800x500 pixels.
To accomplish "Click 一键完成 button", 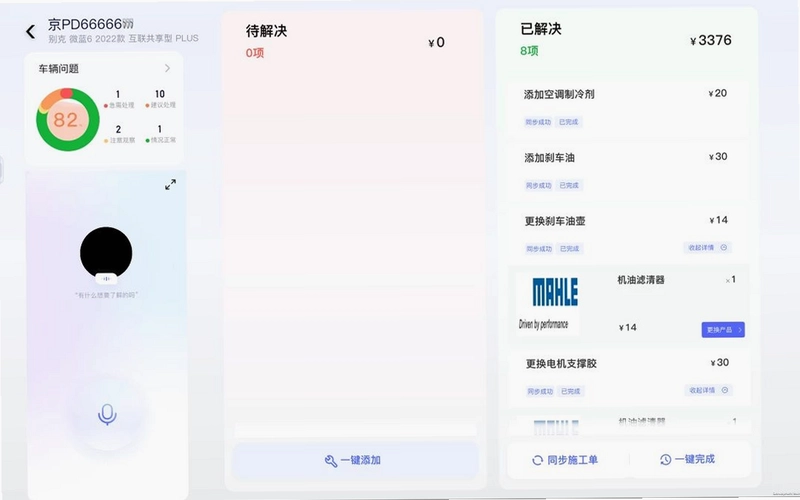I will [687, 459].
